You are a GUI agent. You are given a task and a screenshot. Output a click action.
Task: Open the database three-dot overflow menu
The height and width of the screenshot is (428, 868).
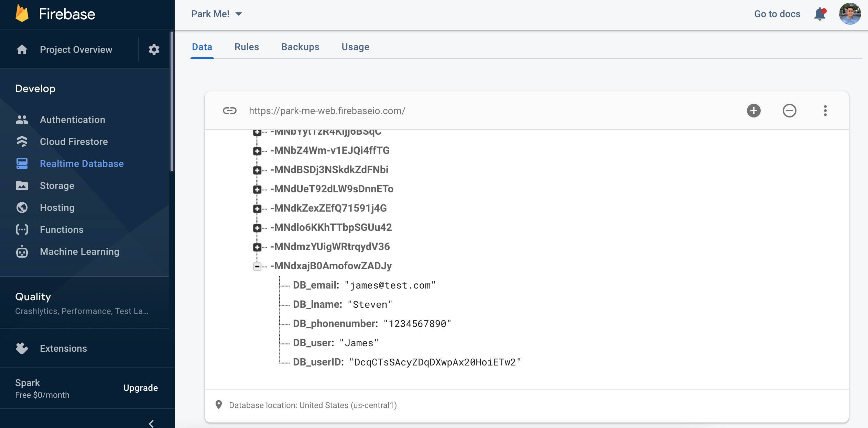click(825, 111)
